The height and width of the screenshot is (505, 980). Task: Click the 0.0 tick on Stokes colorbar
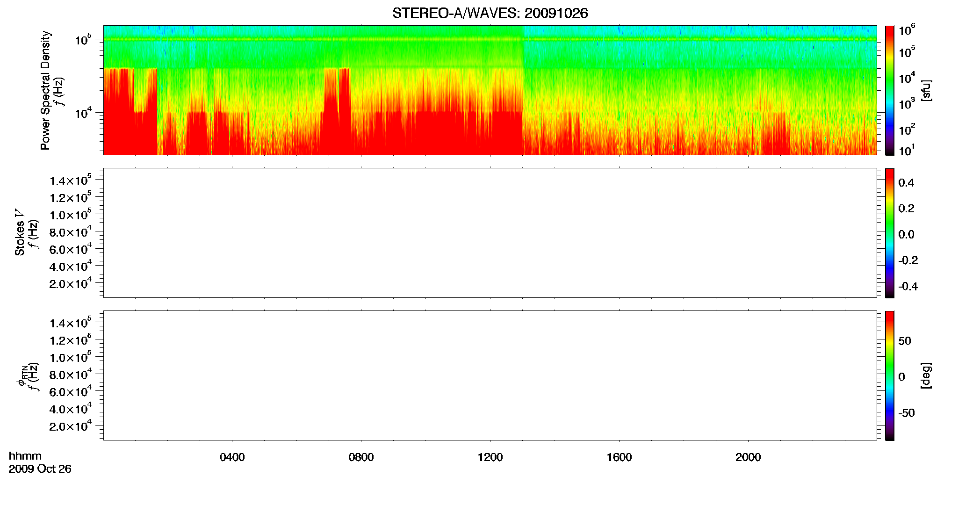click(x=906, y=235)
